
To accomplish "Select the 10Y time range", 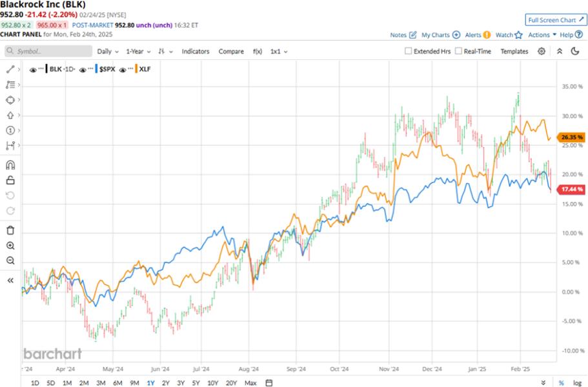I will coord(212,382).
